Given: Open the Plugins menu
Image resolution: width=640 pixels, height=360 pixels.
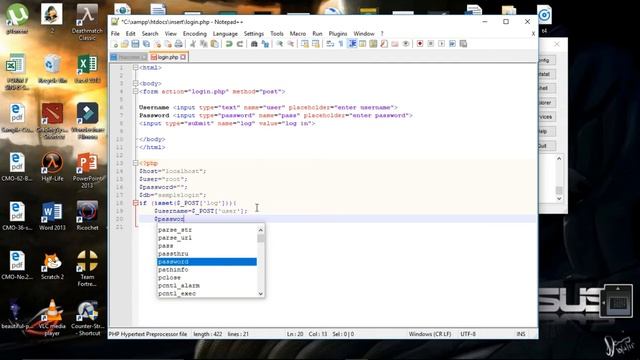Looking at the screenshot, I should tap(338, 33).
